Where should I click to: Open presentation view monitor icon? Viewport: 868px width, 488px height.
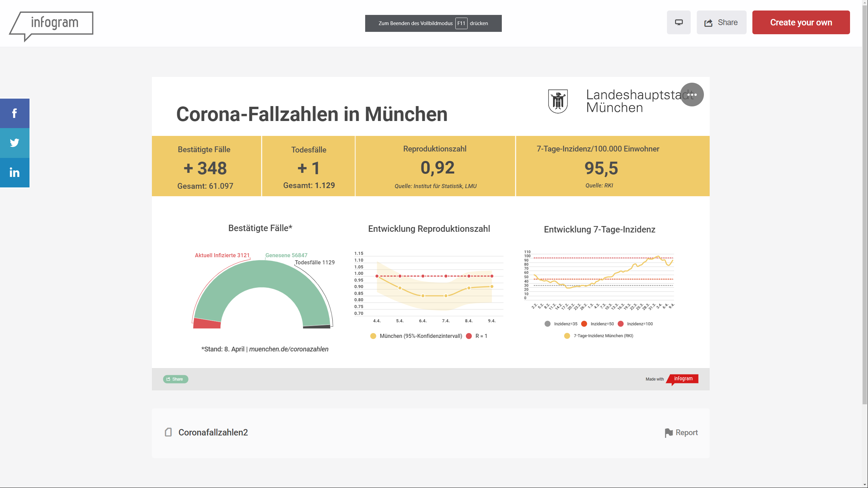678,22
